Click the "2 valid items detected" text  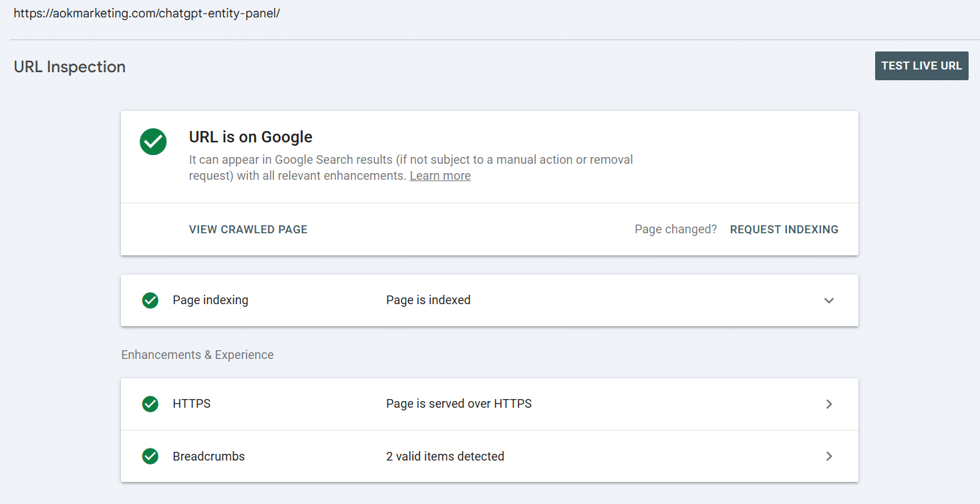[x=445, y=456]
